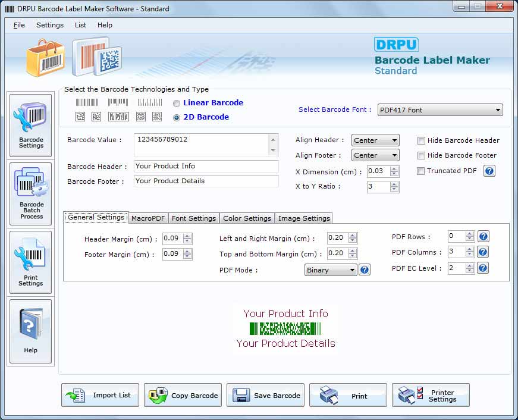Adjust the Header Margin spinner arrows
Viewport: 518px width, 420px height.
tap(187, 238)
